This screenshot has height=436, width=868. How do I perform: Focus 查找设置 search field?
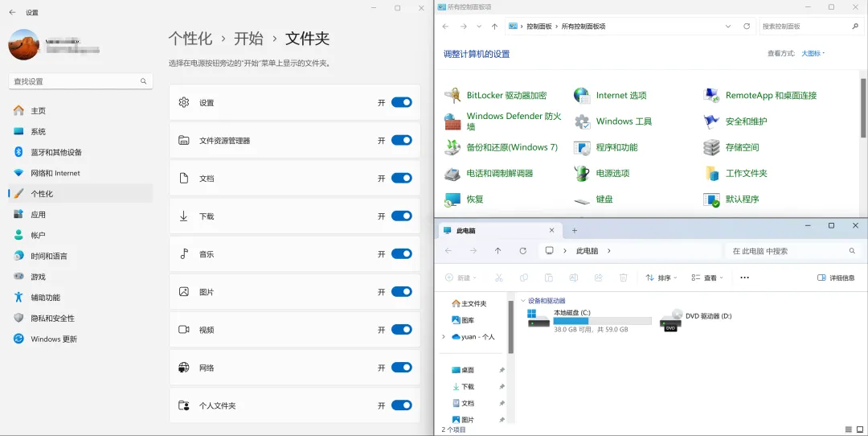80,81
